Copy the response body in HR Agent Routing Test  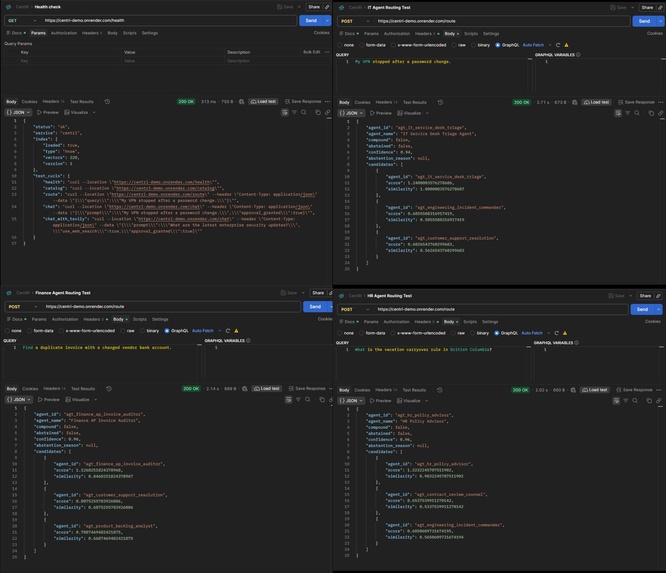click(649, 401)
